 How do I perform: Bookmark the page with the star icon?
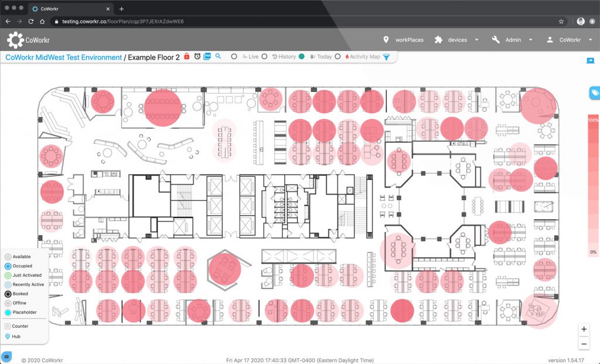point(561,22)
